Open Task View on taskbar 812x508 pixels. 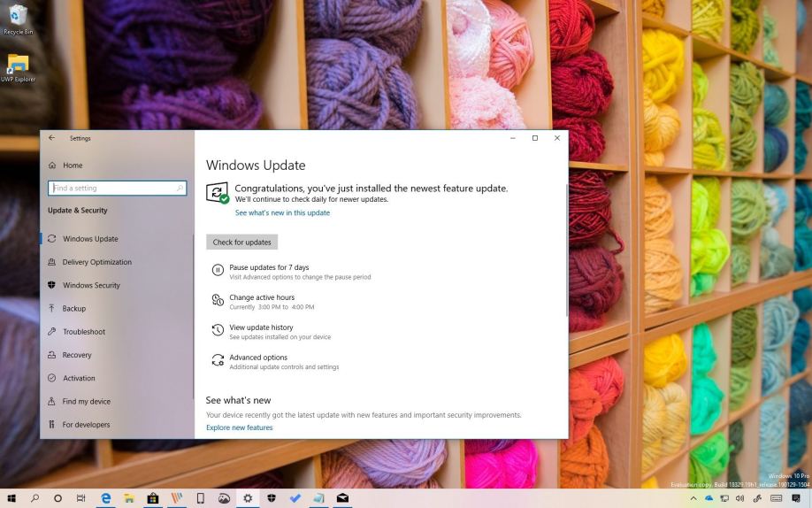pos(80,498)
